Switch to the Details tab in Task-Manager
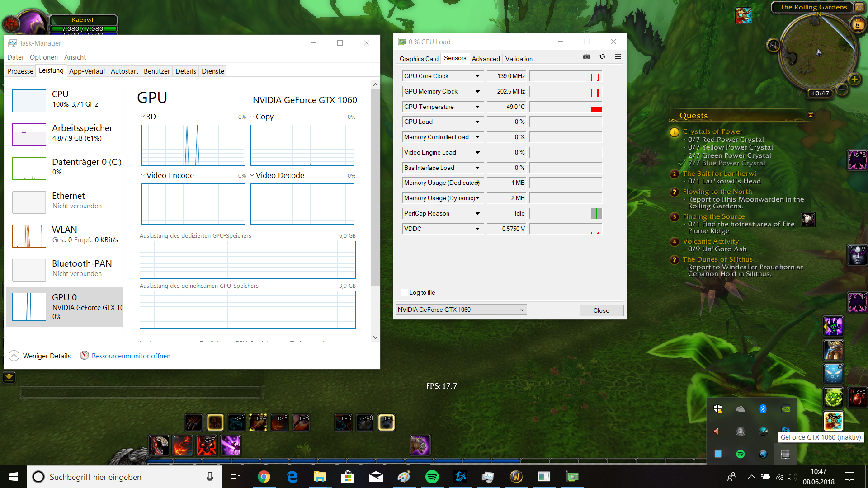This screenshot has width=868, height=488. (x=185, y=71)
